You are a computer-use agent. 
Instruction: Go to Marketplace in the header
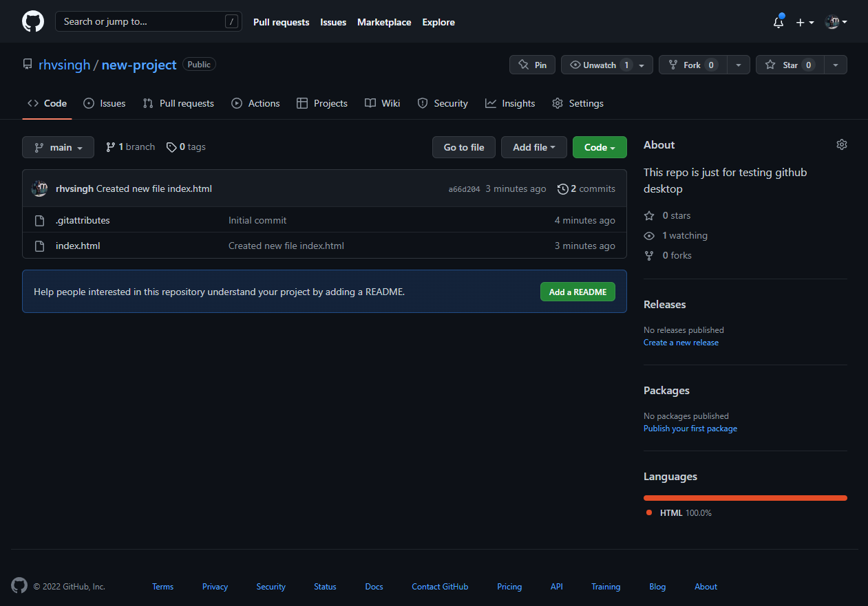tap(384, 22)
